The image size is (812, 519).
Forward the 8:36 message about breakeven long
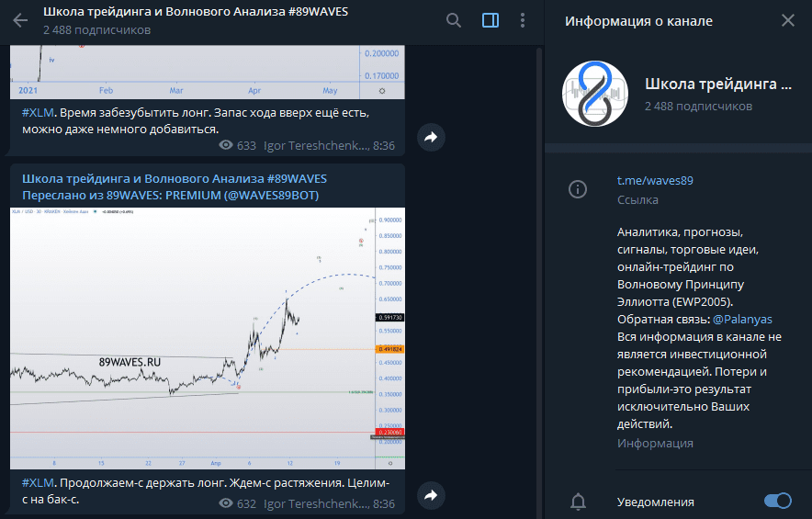(x=431, y=137)
